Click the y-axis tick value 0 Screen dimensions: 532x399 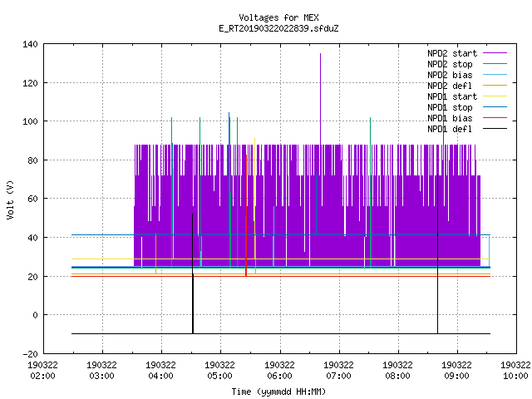pos(35,315)
